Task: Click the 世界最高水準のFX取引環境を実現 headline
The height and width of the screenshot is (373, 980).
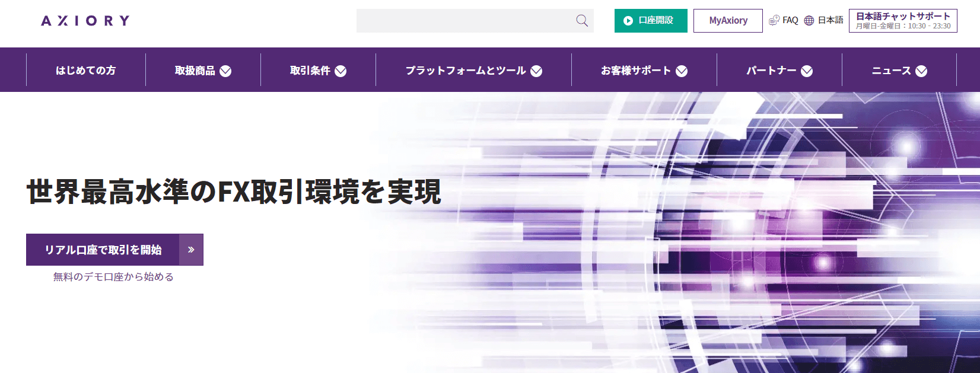Action: pyautogui.click(x=234, y=192)
